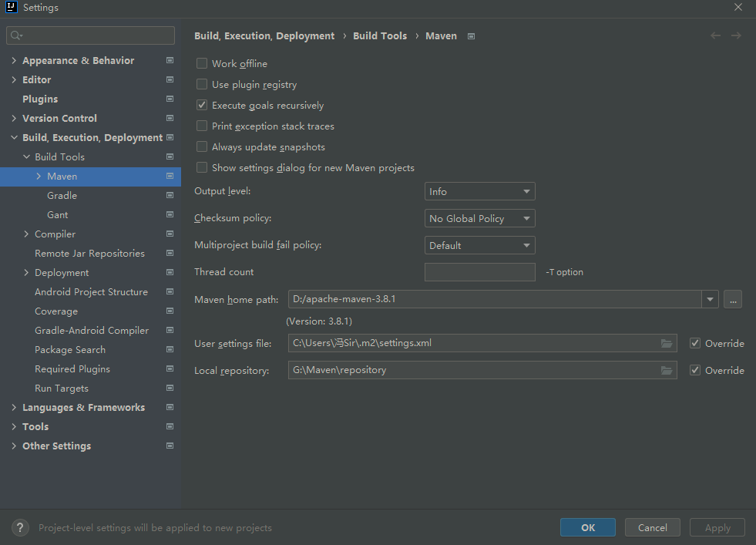756x545 pixels.
Task: Open the Multiproject build fail policy dropdown
Action: 480,245
